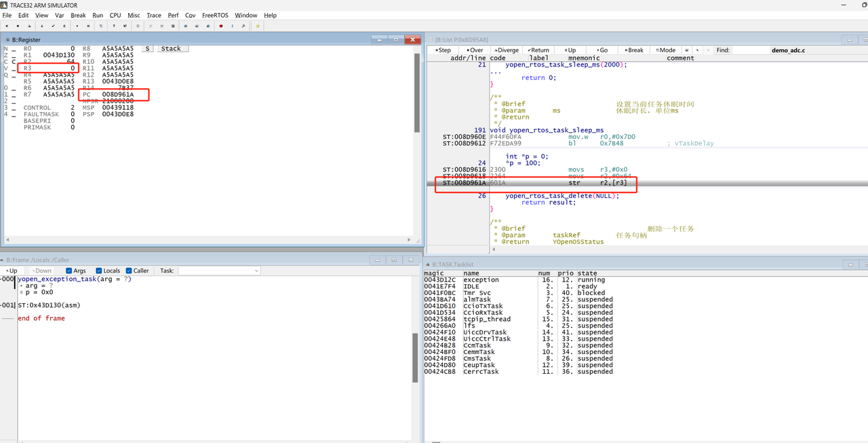
Task: Expand the arg variable in locals
Action: coord(21,286)
